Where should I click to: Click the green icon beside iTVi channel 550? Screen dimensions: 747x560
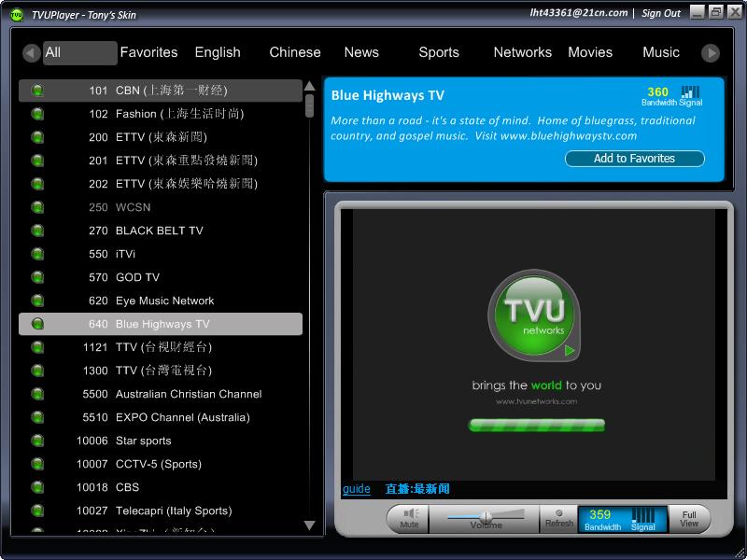tap(37, 254)
